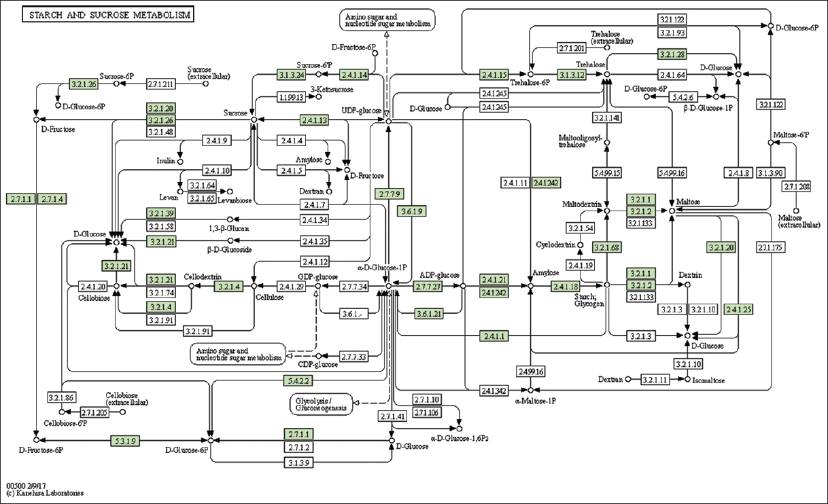Click the Inulin compound circle
The image size is (828, 504).
click(180, 162)
